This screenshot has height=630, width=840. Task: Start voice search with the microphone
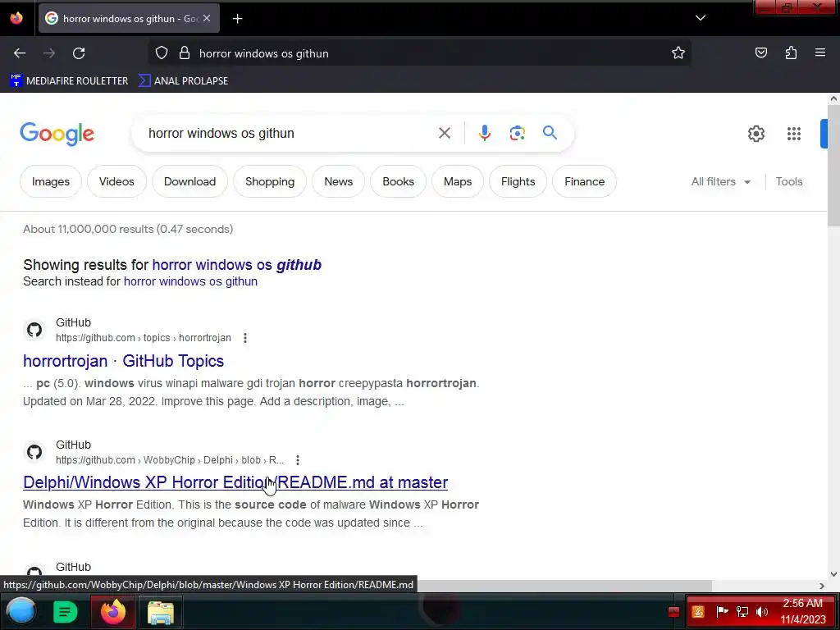[484, 133]
